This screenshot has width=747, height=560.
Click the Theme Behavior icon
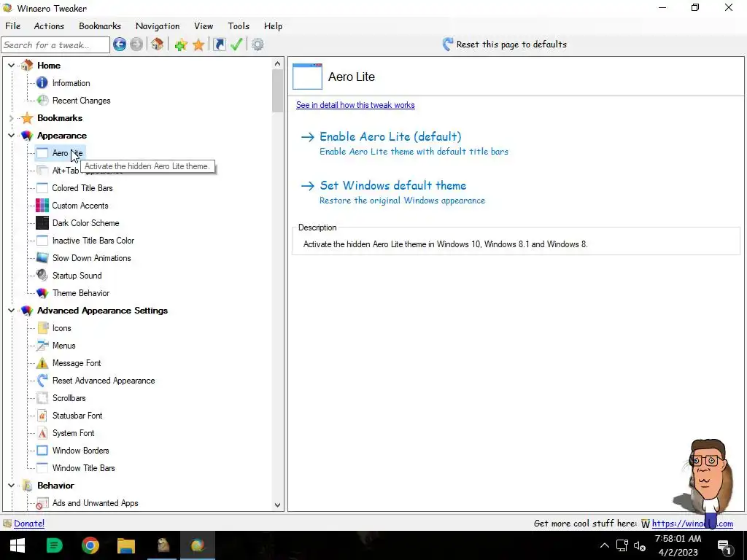pyautogui.click(x=42, y=293)
